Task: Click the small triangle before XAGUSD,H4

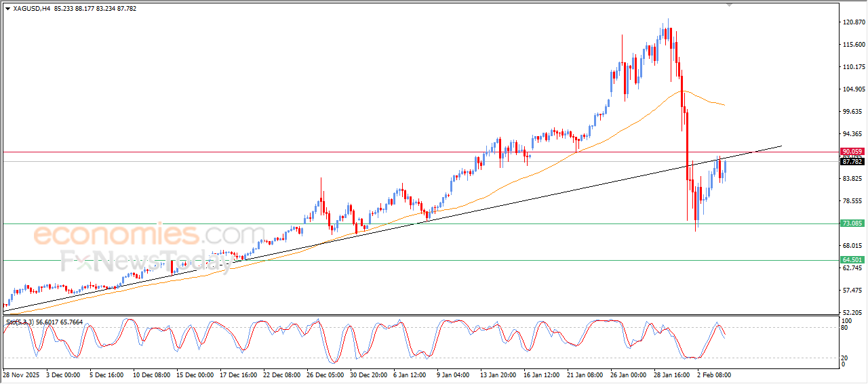Action: [x=7, y=9]
